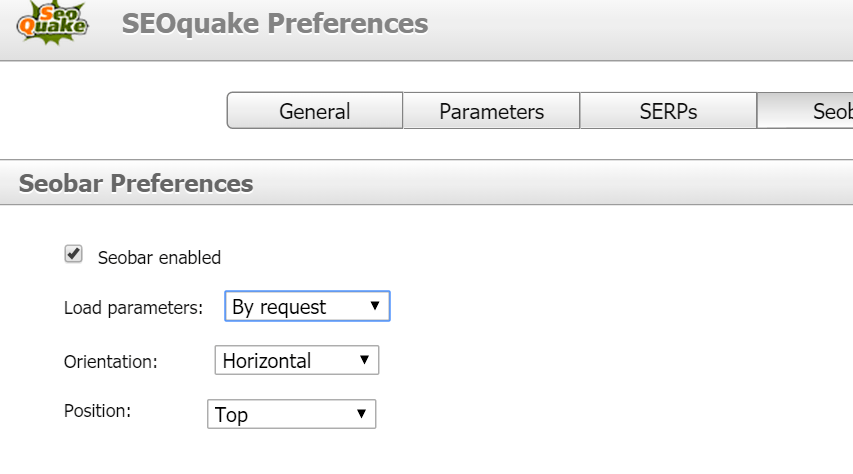Image resolution: width=853 pixels, height=474 pixels.
Task: Go to the SERPs tab
Action: click(x=669, y=111)
